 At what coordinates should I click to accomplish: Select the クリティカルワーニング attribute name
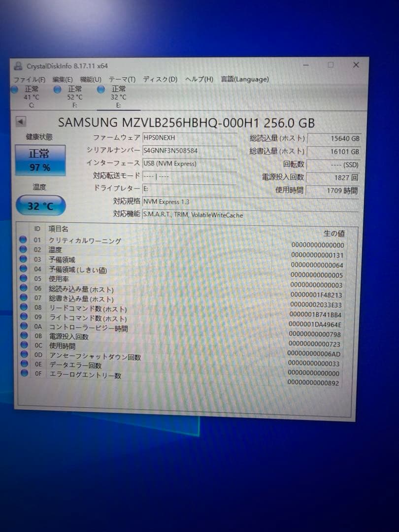click(x=85, y=240)
